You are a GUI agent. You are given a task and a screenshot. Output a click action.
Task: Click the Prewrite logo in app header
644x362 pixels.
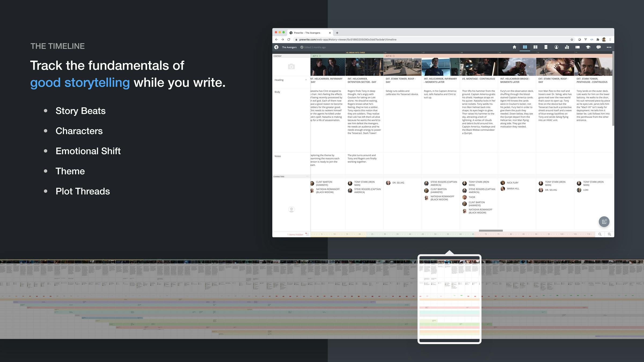pyautogui.click(x=276, y=47)
